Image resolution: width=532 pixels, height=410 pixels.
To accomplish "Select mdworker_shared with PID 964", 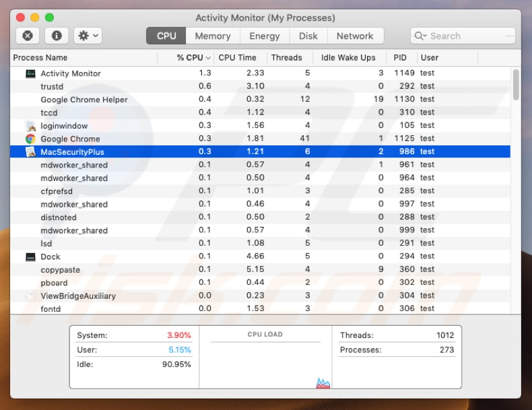I will [x=260, y=178].
